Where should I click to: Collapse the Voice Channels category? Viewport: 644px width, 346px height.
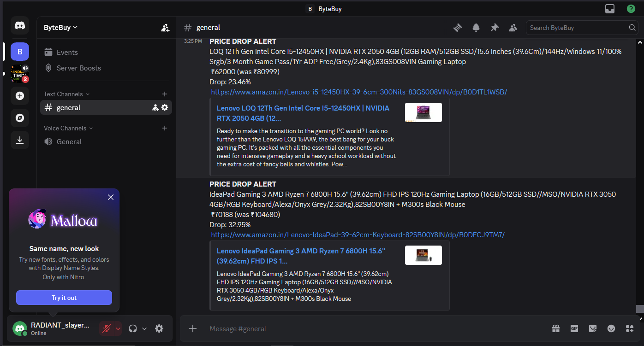click(65, 128)
